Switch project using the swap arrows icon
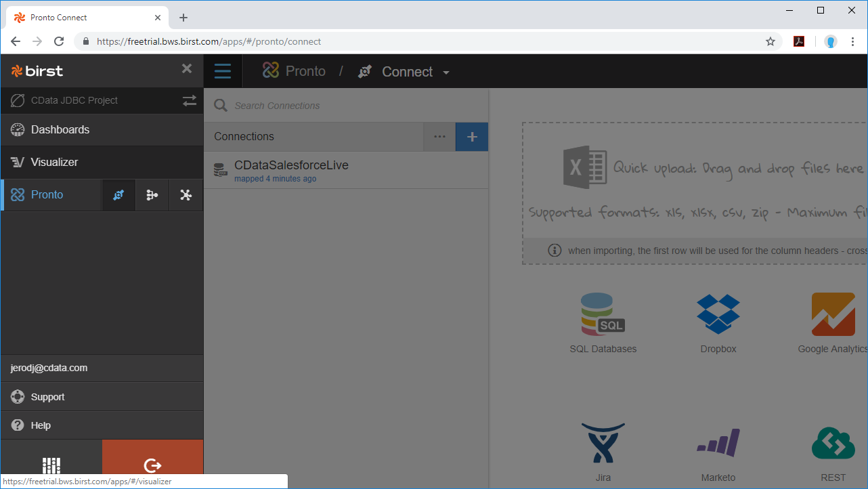This screenshot has height=489, width=868. coord(189,100)
